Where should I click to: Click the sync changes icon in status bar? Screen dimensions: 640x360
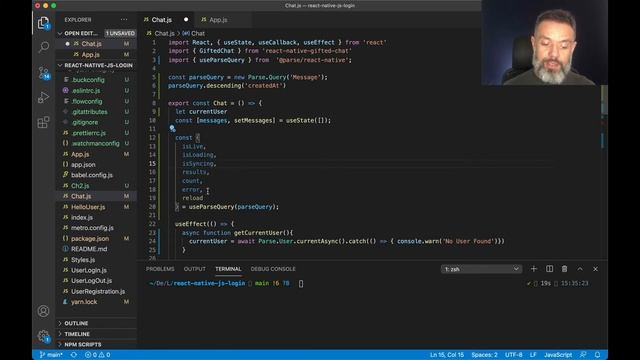pyautogui.click(x=73, y=355)
